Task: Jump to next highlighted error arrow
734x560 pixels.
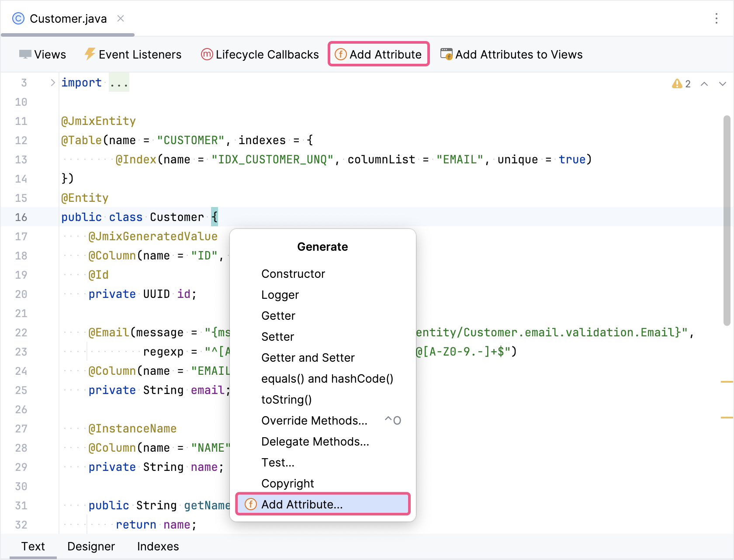Action: (x=722, y=83)
